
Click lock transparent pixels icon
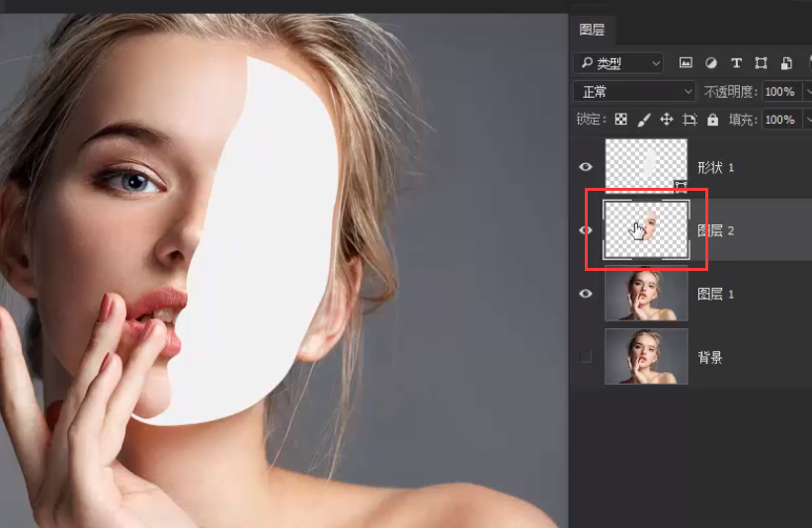pos(620,120)
